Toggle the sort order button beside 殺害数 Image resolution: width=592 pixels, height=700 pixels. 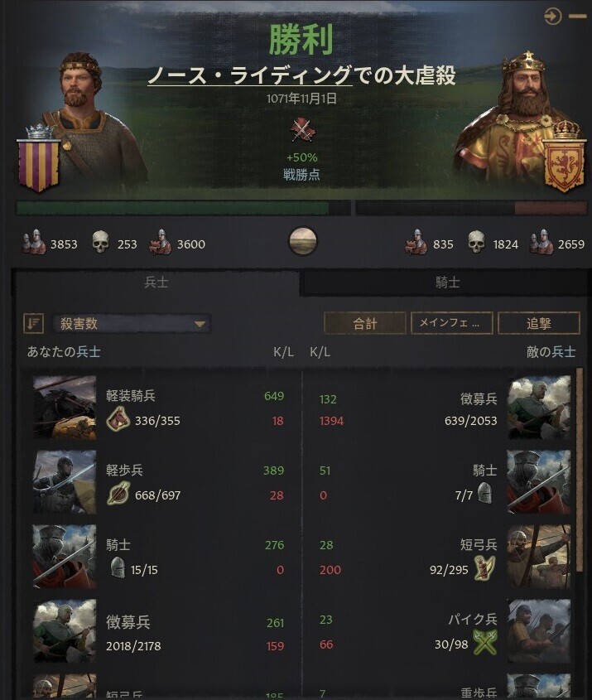tap(33, 323)
